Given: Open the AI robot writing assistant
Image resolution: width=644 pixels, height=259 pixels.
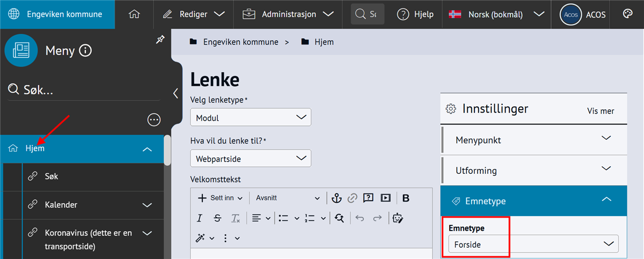Looking at the screenshot, I should pos(398,218).
